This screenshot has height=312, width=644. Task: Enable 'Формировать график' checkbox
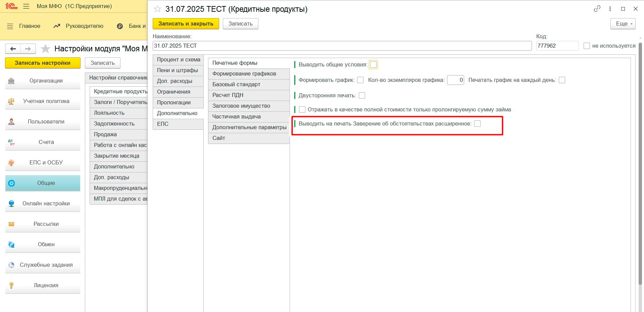(x=360, y=80)
